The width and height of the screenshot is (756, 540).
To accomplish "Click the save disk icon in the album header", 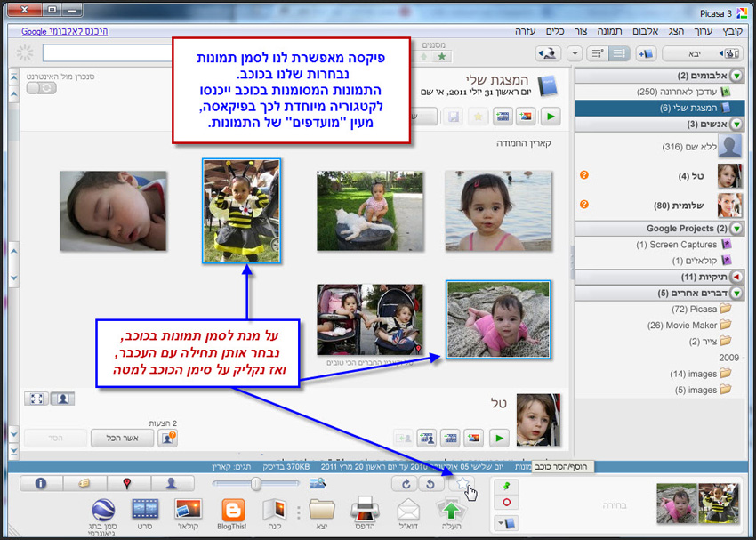I will [454, 117].
